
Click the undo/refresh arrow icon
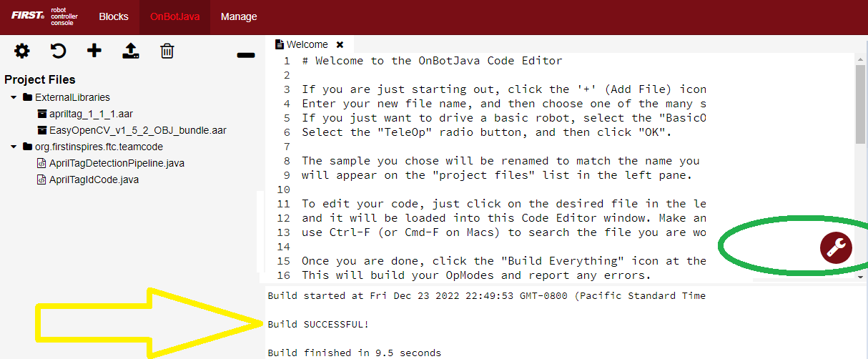[x=58, y=51]
